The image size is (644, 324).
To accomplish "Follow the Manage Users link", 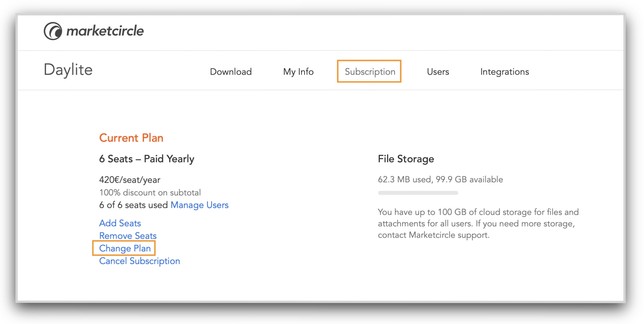I will 199,205.
